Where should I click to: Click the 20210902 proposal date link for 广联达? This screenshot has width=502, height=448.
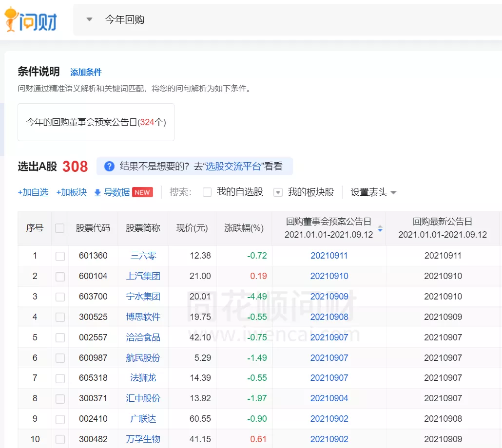pyautogui.click(x=329, y=419)
